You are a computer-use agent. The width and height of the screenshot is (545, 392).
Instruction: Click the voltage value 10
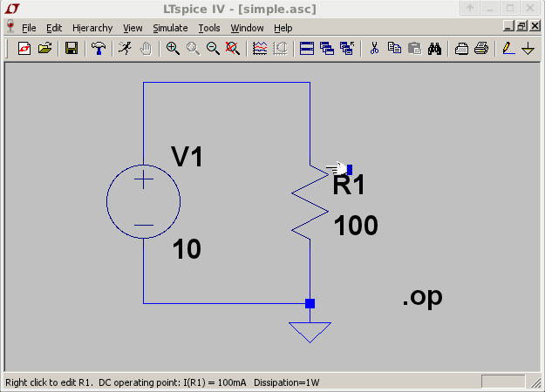187,249
